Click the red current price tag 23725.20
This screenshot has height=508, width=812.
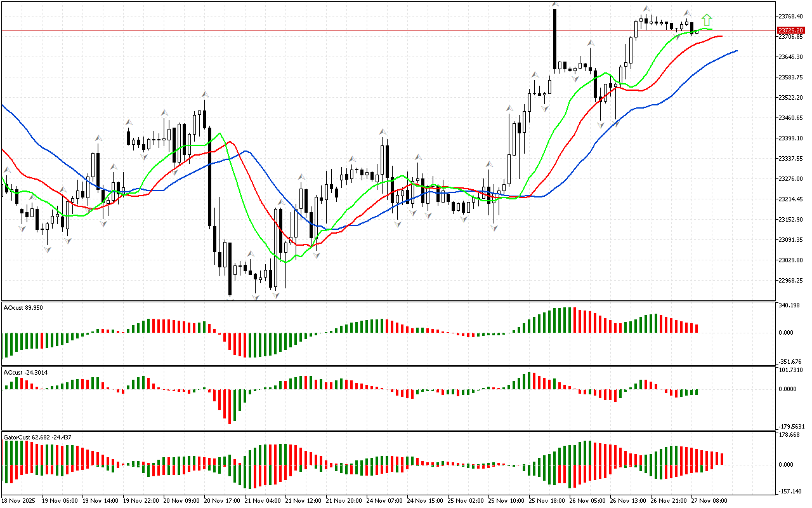pos(791,30)
